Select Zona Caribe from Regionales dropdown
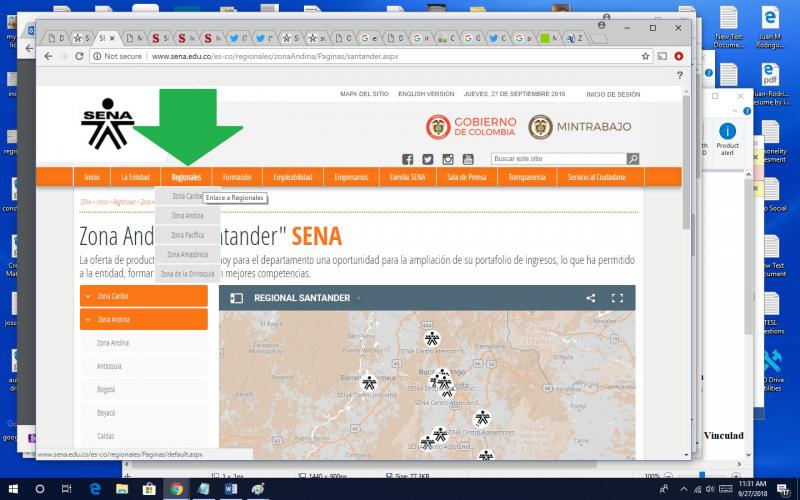 pyautogui.click(x=187, y=196)
